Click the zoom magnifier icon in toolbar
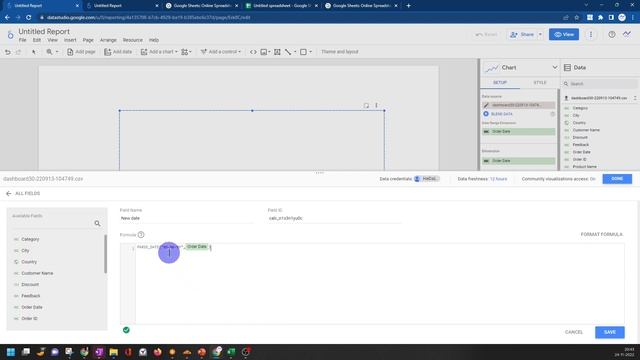640x360 pixels. pyautogui.click(x=49, y=52)
